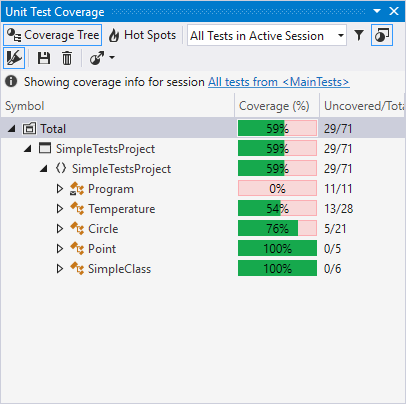Click the Circle class icon
This screenshot has height=404, width=406.
[77, 229]
